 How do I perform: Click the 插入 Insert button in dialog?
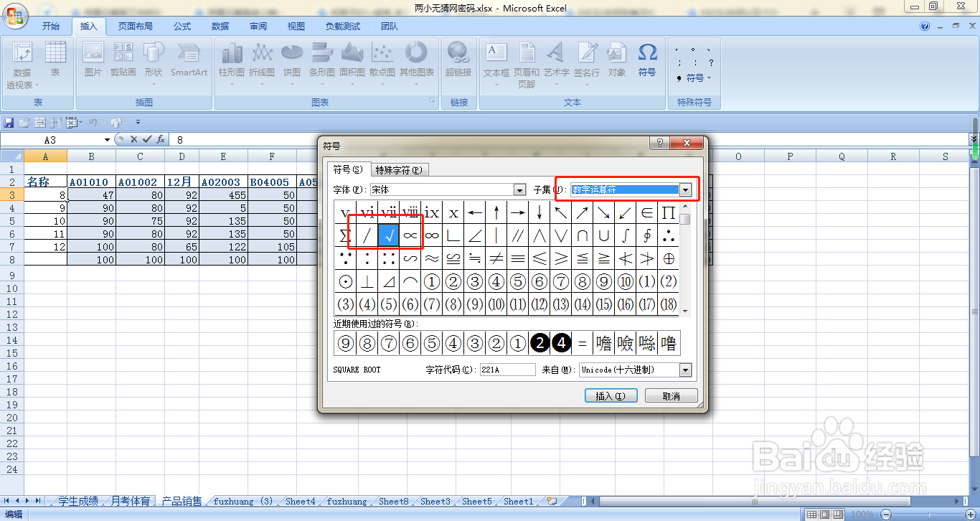coord(611,396)
